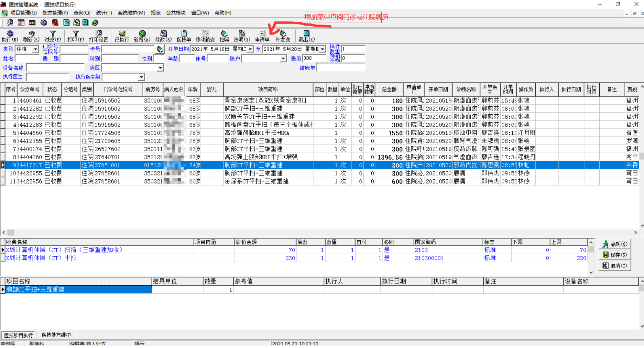Open the end date dropdown after 至
644x348 pixels.
point(322,49)
